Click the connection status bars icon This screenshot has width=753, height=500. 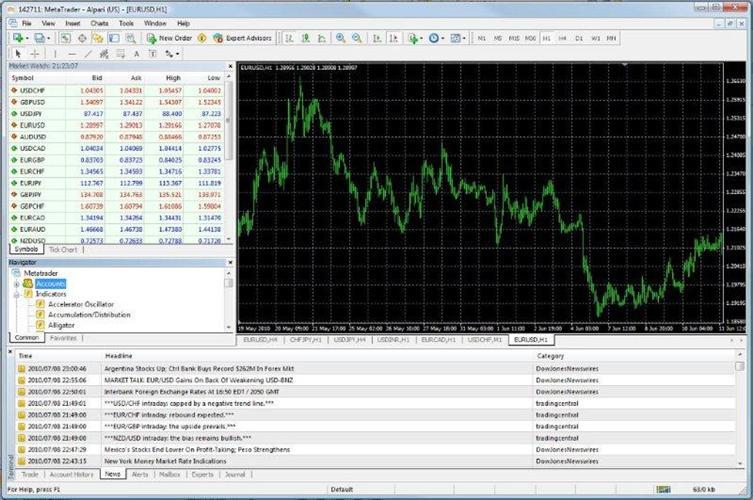(664, 489)
